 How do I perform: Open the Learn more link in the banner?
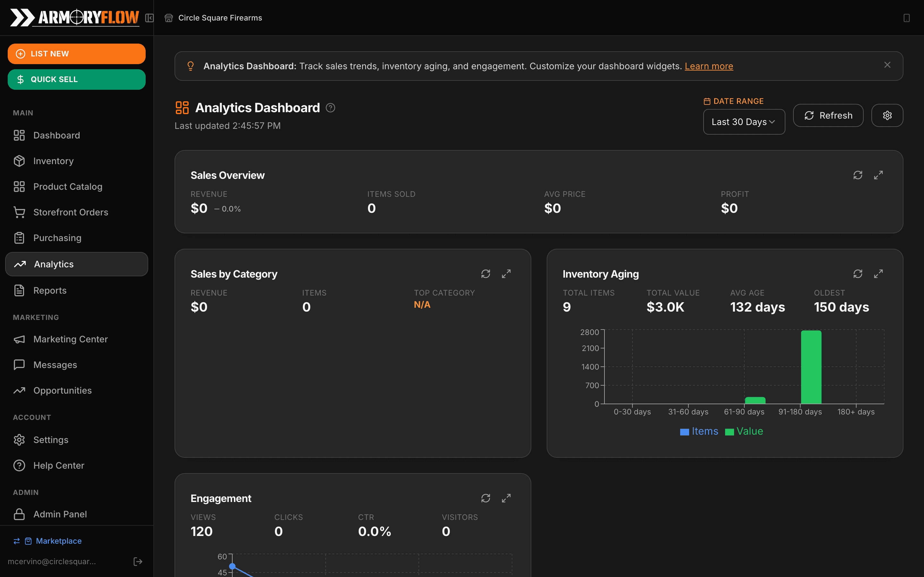[709, 66]
